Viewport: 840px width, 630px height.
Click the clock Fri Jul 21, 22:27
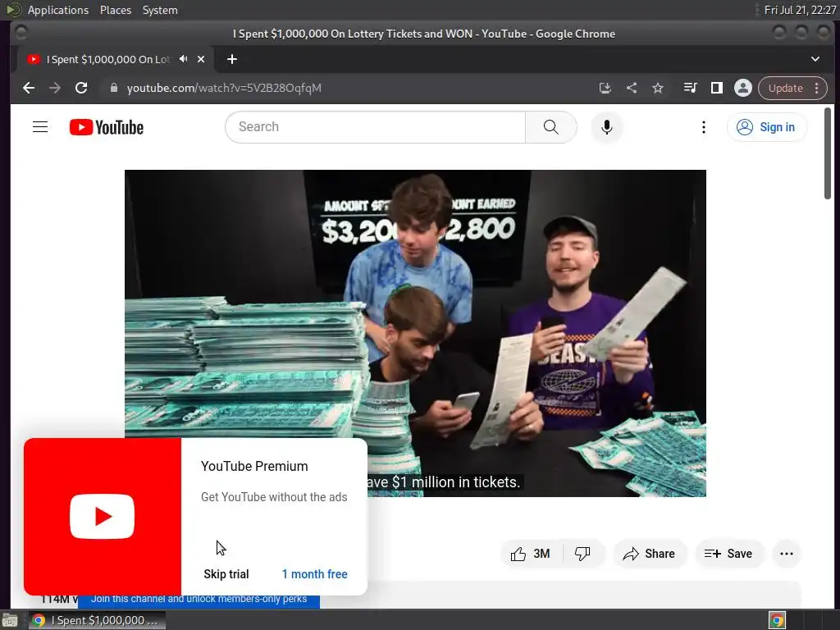pyautogui.click(x=800, y=10)
